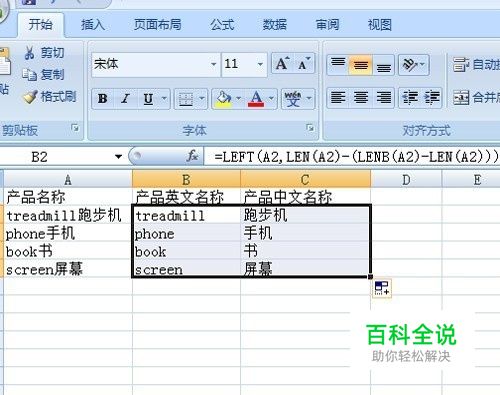
Task: Click 合并 merge cells button
Action: [x=476, y=98]
